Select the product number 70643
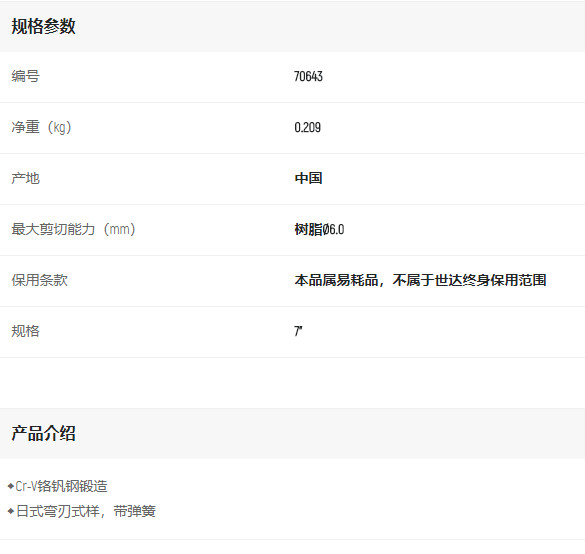The image size is (585, 554). pos(308,76)
